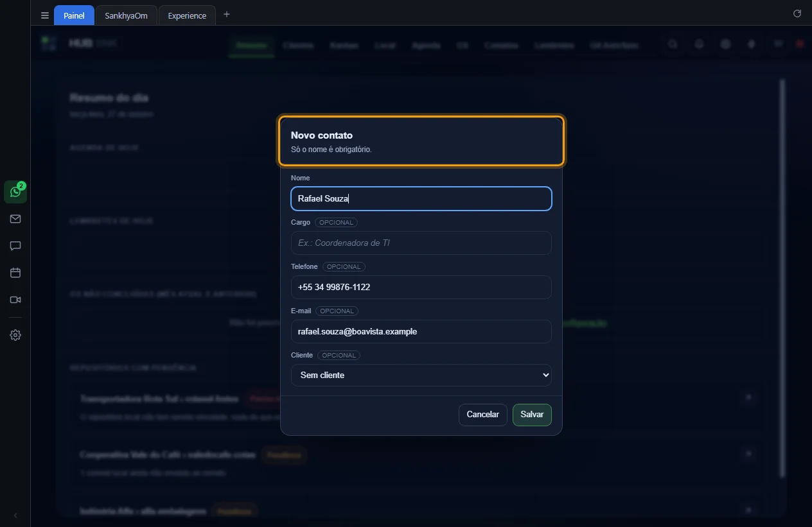Switch to the Experience tab
The width and height of the screenshot is (812, 527).
187,15
